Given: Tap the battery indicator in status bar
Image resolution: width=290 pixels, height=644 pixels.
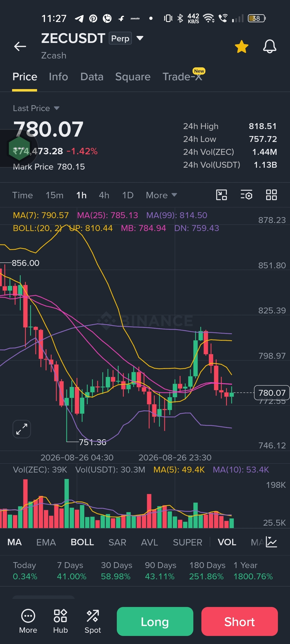Looking at the screenshot, I should point(257,18).
